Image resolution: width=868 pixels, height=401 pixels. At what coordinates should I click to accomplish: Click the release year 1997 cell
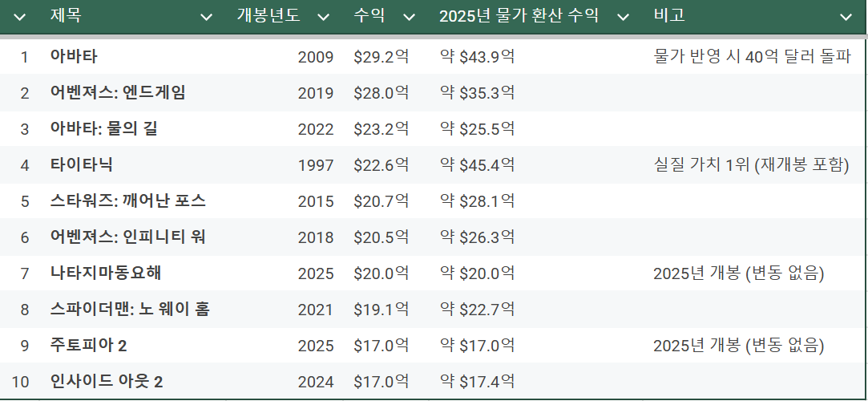tap(315, 165)
